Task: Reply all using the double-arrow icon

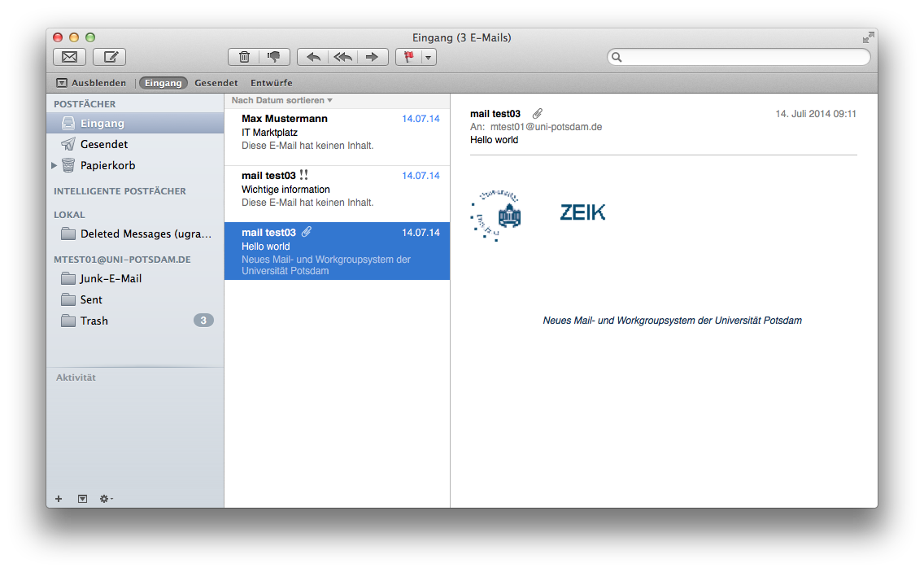Action: click(343, 57)
